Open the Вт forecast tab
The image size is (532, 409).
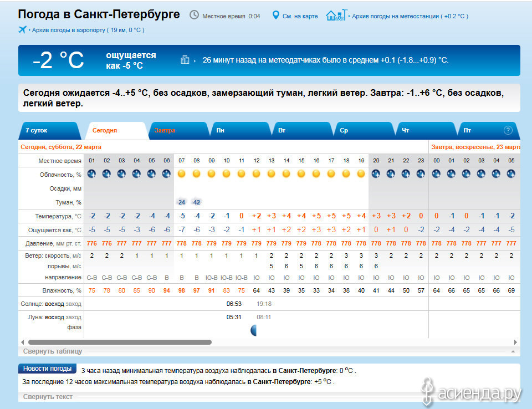(x=303, y=131)
